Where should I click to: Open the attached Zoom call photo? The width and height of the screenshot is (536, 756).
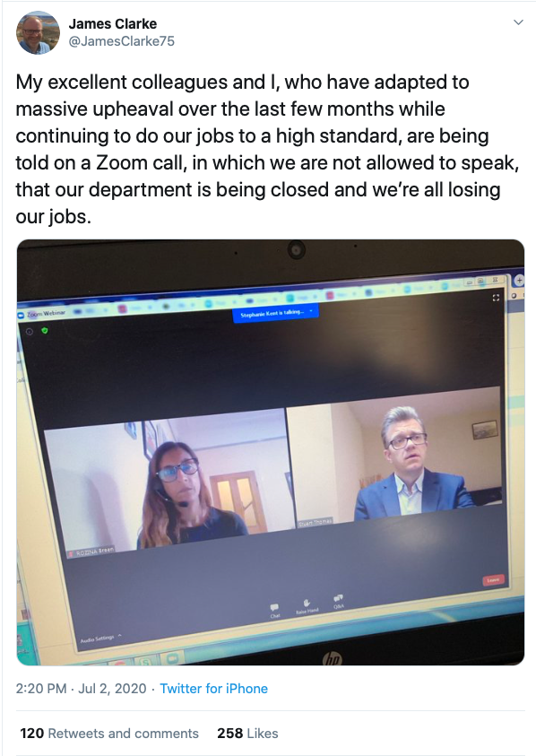pyautogui.click(x=271, y=452)
